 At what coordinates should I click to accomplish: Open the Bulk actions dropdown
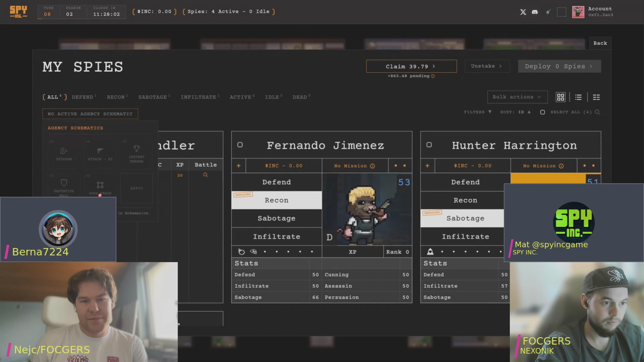coord(517,97)
